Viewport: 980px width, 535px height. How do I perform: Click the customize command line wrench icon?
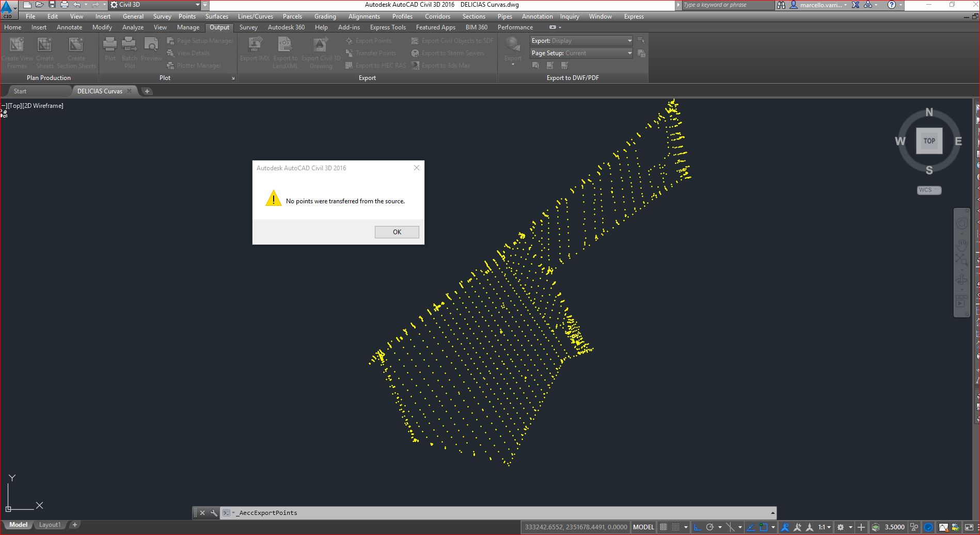click(214, 513)
